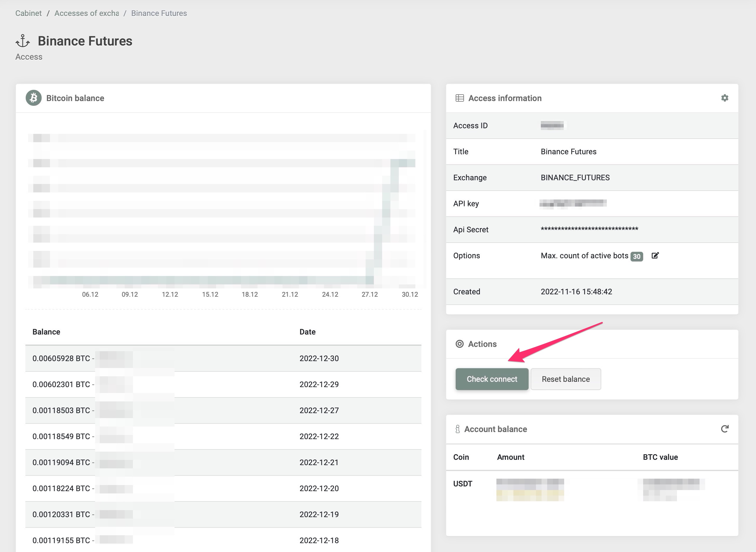Viewport: 756px width, 552px height.
Task: Click the 30.12 chart axis label
Action: 410,294
